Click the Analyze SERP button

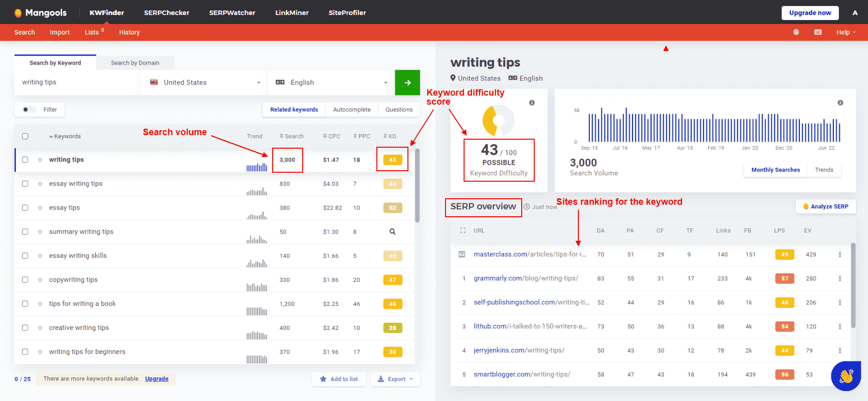click(825, 206)
